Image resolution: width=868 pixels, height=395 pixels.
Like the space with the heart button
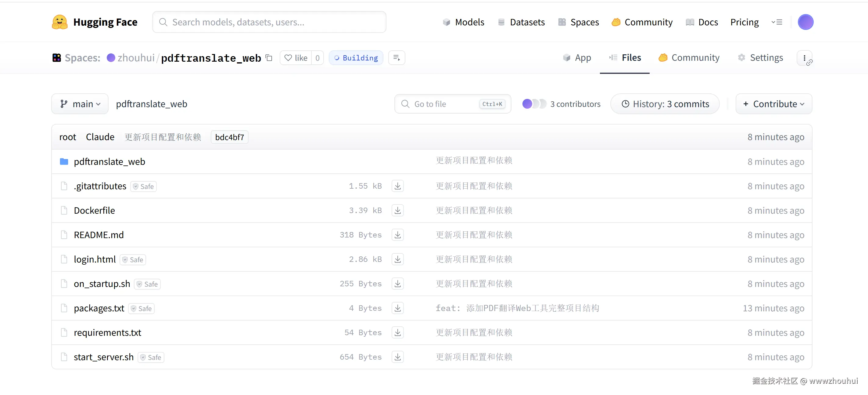point(296,58)
